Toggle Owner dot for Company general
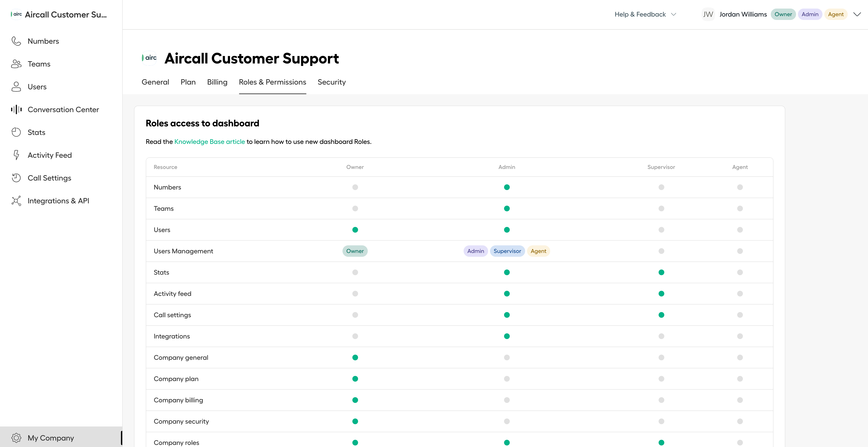The image size is (868, 447). [x=355, y=358]
